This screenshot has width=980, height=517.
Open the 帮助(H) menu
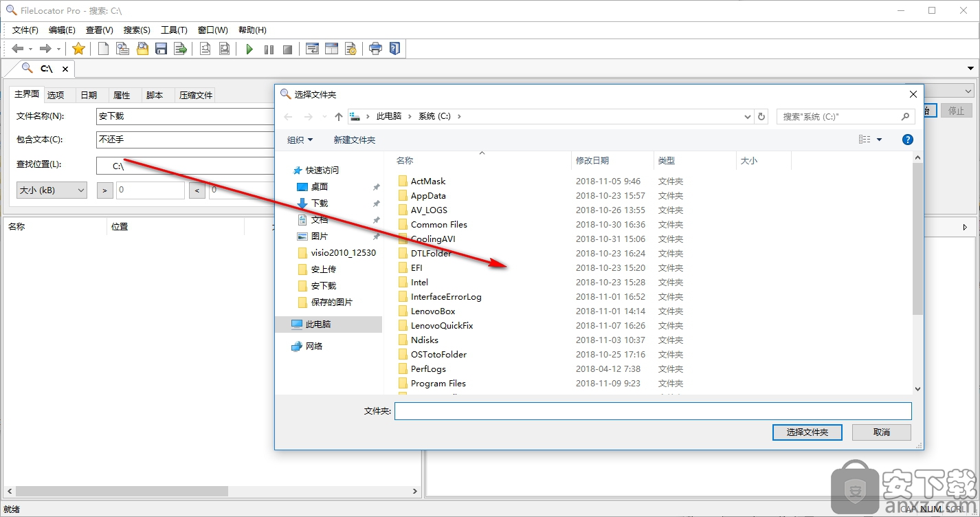[252, 30]
